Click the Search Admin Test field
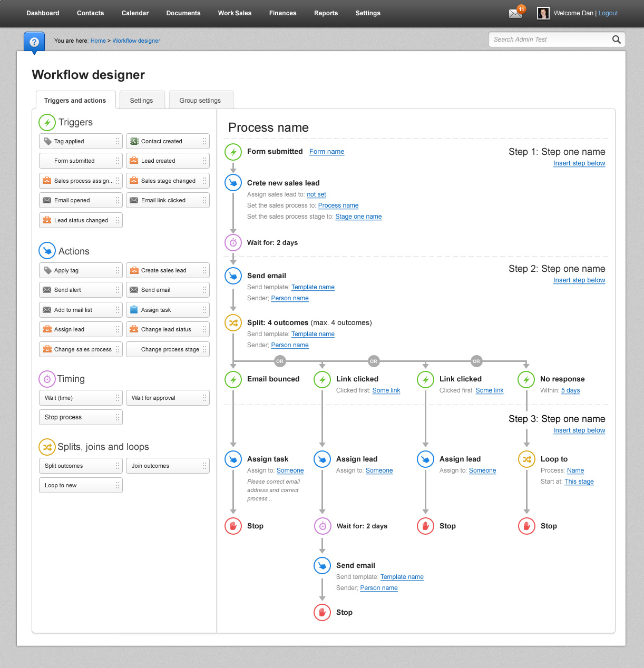The width and height of the screenshot is (644, 668). (548, 40)
